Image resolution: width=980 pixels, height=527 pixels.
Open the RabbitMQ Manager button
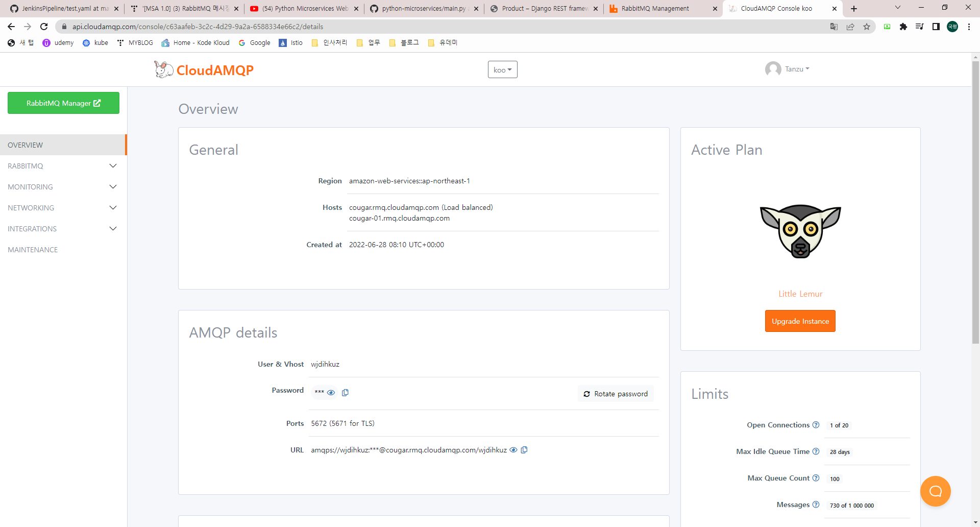tap(63, 103)
